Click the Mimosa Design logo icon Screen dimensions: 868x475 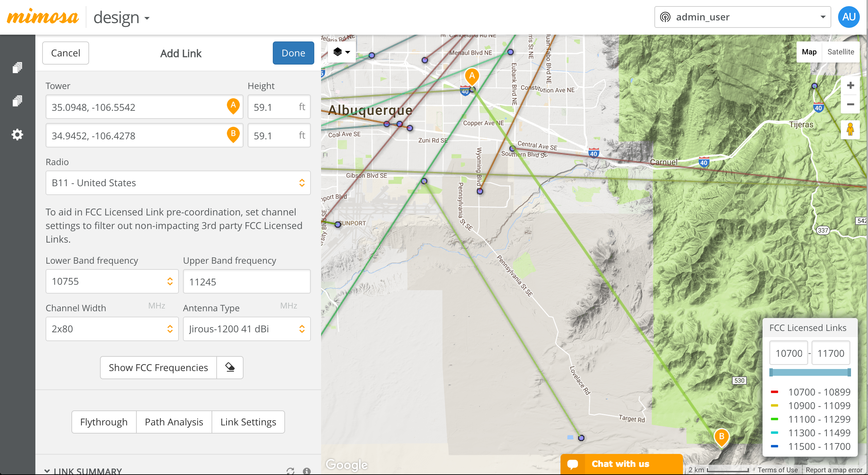point(45,16)
